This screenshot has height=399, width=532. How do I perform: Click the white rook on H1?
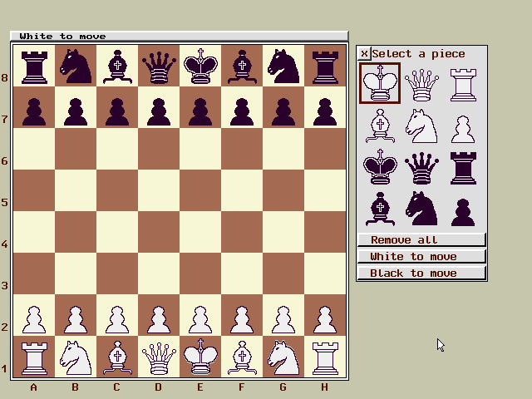click(x=325, y=357)
